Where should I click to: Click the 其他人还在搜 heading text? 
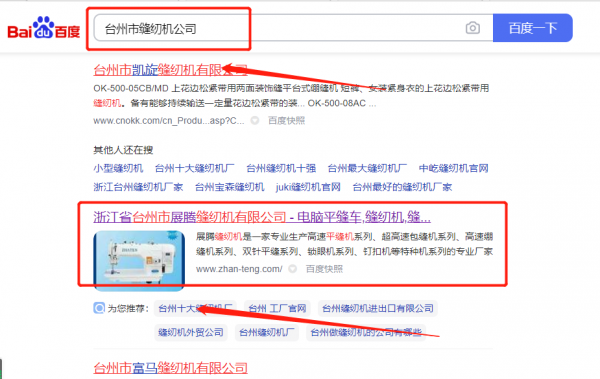(x=123, y=150)
